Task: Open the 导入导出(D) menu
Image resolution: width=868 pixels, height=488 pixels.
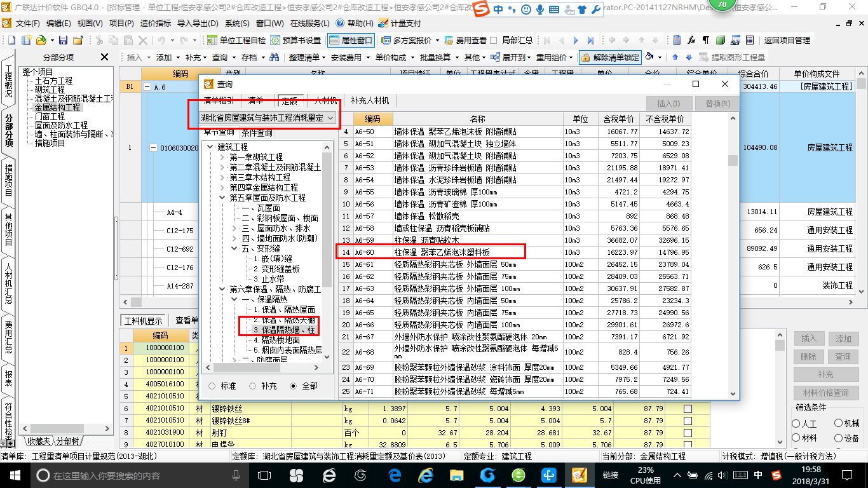Action: (198, 23)
